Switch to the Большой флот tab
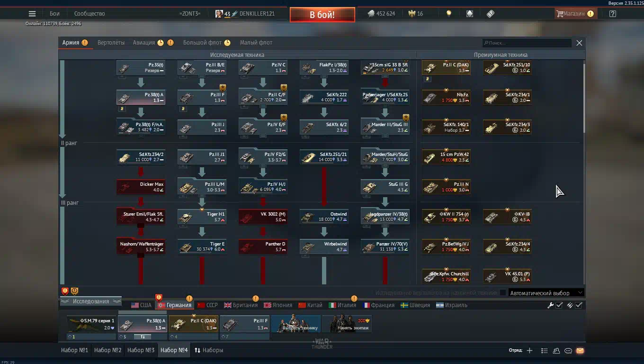This screenshot has width=644, height=364. coord(202,43)
